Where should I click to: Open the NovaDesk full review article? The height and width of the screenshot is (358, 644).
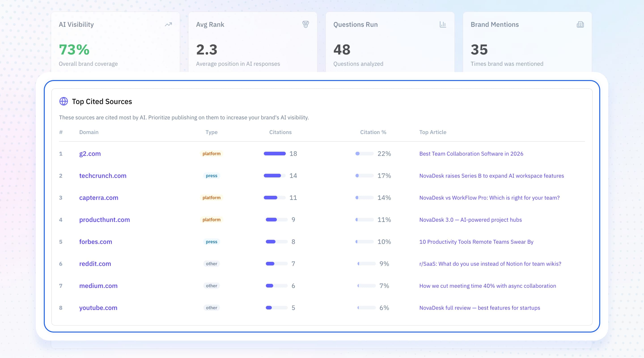[x=479, y=308]
